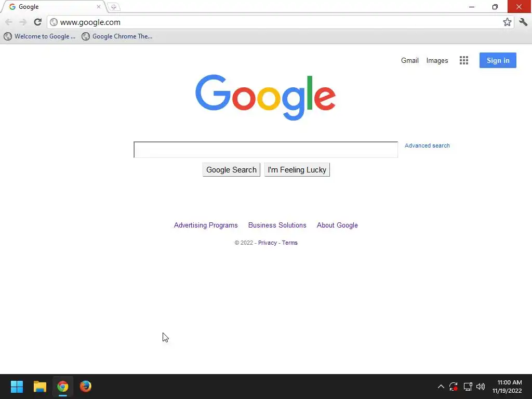The height and width of the screenshot is (399, 532).
Task: Open Advanced search link
Action: (x=427, y=145)
